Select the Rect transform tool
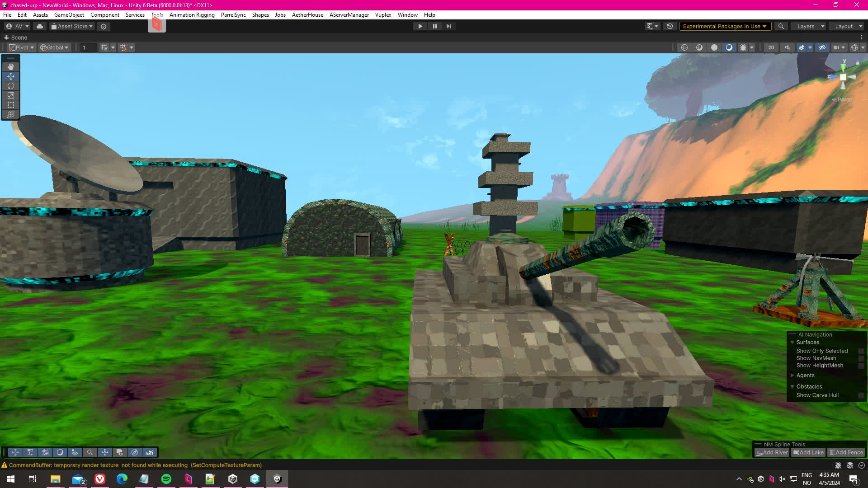868x488 pixels. pos(11,105)
